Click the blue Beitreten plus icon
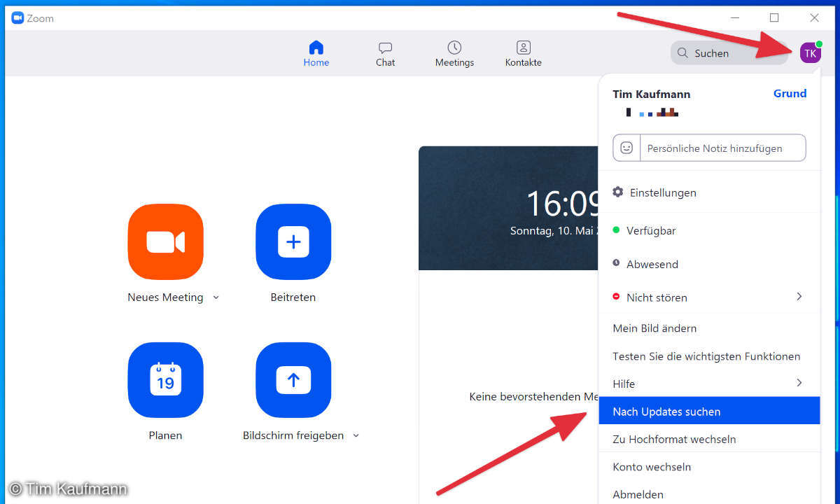The image size is (840, 504). tap(293, 242)
